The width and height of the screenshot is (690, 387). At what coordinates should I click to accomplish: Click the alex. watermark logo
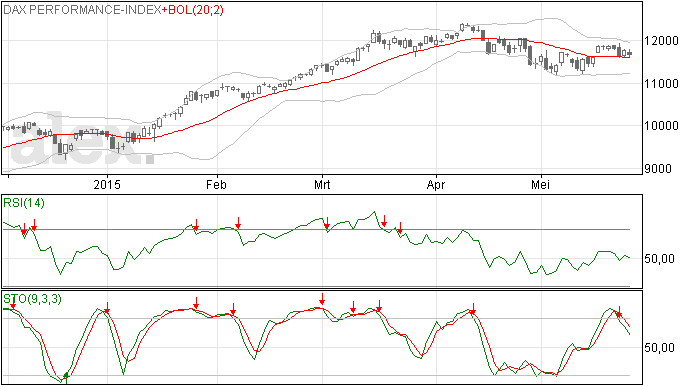pyautogui.click(x=83, y=139)
